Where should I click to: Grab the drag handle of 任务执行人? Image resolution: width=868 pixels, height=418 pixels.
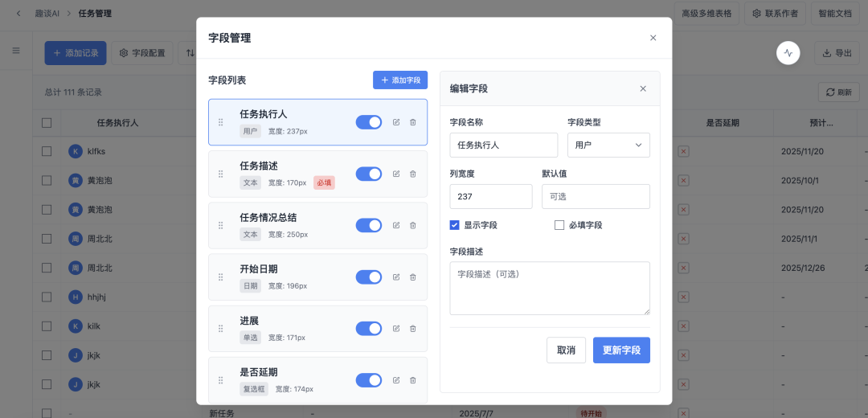tap(221, 122)
